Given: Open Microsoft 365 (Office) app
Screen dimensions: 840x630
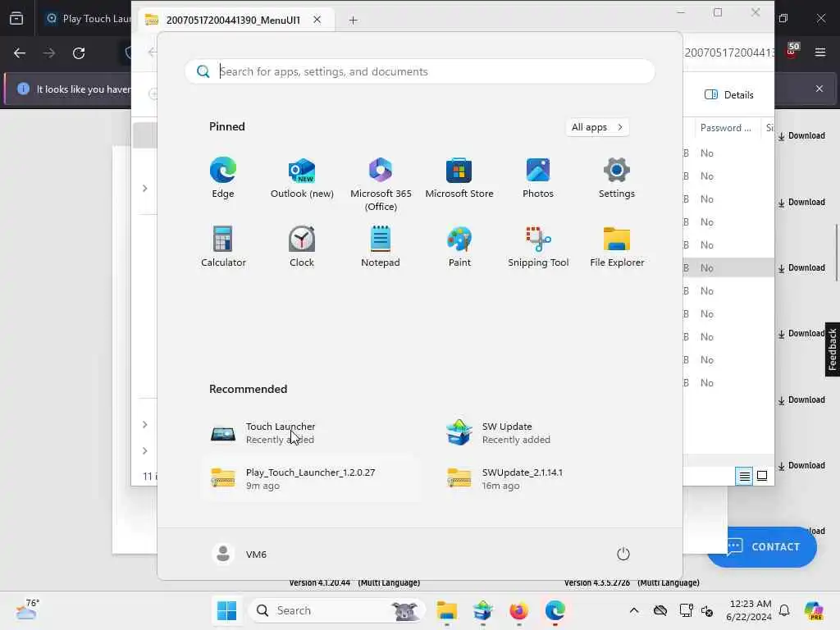Looking at the screenshot, I should 381,185.
